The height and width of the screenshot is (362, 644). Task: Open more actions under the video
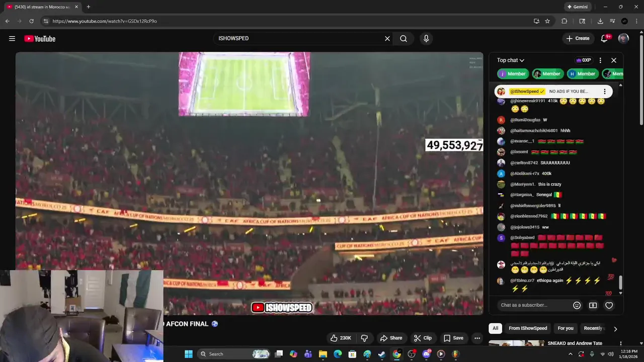click(477, 338)
